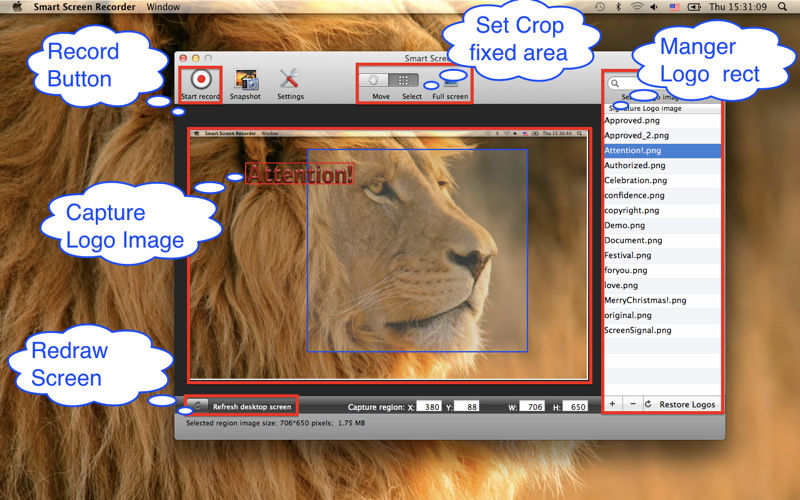Click the Refresh desktop screen label

pyautogui.click(x=251, y=407)
